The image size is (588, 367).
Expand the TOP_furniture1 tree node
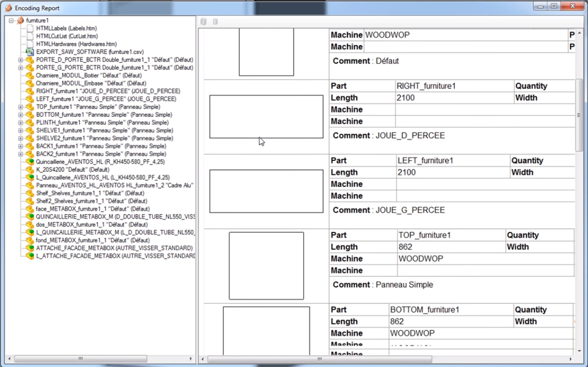pos(21,107)
